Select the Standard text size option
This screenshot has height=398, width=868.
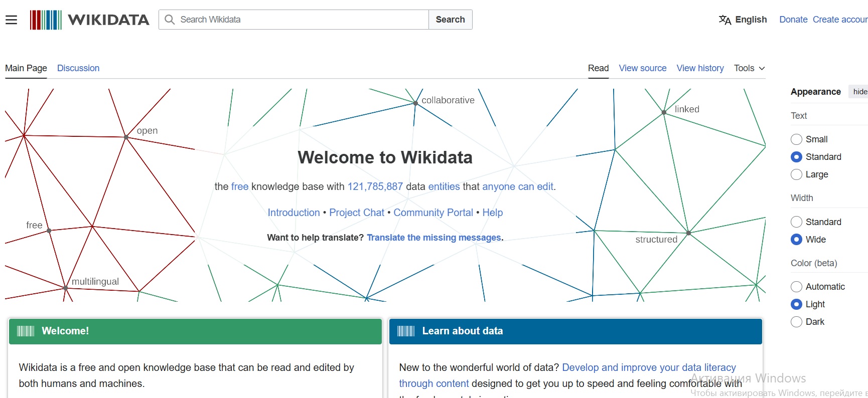point(796,157)
